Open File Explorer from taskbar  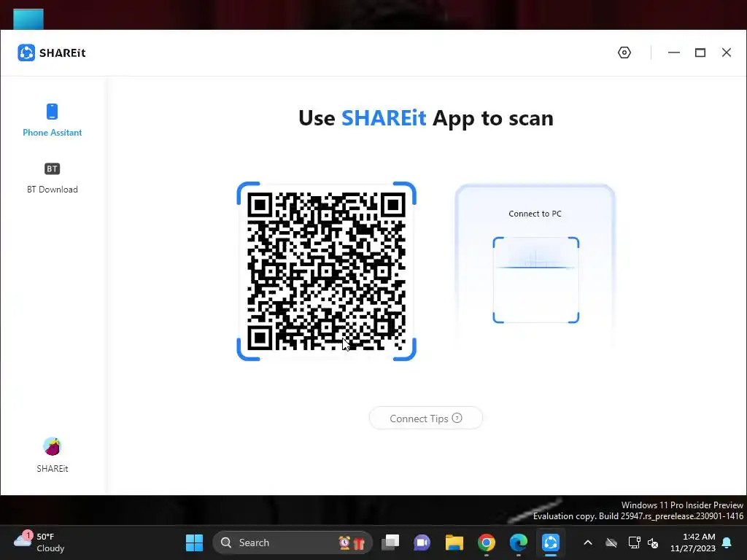click(x=454, y=542)
